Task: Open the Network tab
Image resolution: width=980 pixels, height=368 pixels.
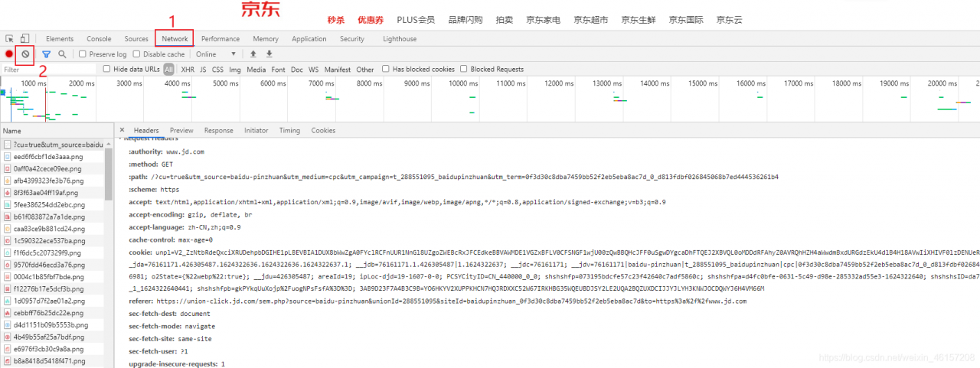Action: click(175, 38)
